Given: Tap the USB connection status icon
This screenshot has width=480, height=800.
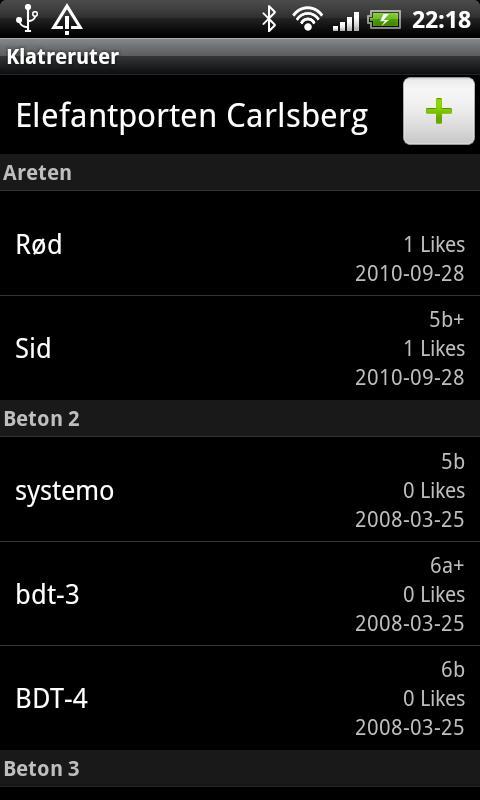Looking at the screenshot, I should tap(27, 19).
